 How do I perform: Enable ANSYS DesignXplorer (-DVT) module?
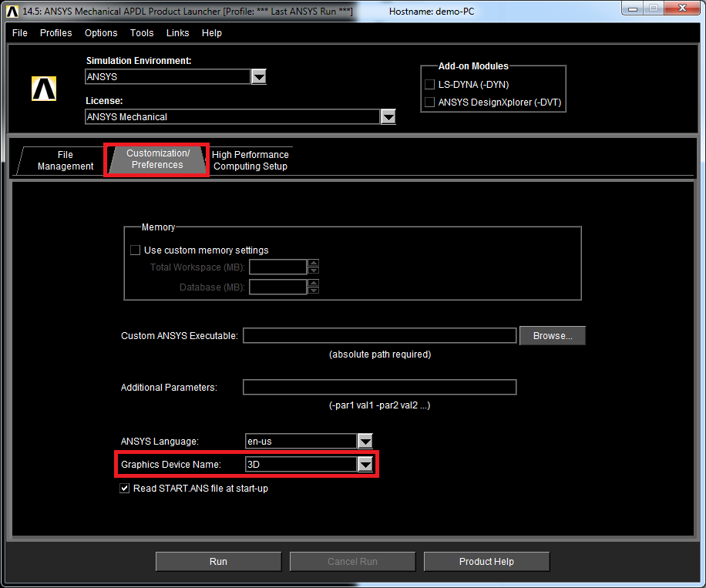(430, 102)
